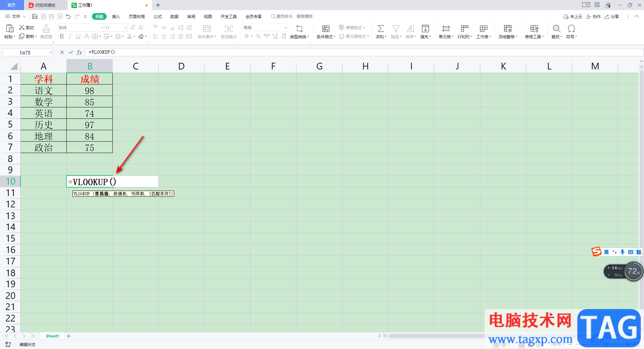Click the fx insert function button

pyautogui.click(x=79, y=52)
